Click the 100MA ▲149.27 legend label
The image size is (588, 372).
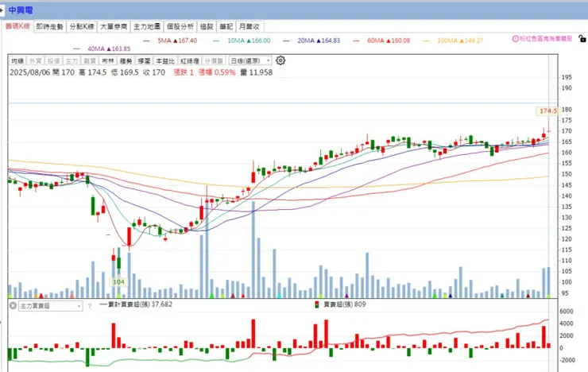pyautogui.click(x=460, y=41)
